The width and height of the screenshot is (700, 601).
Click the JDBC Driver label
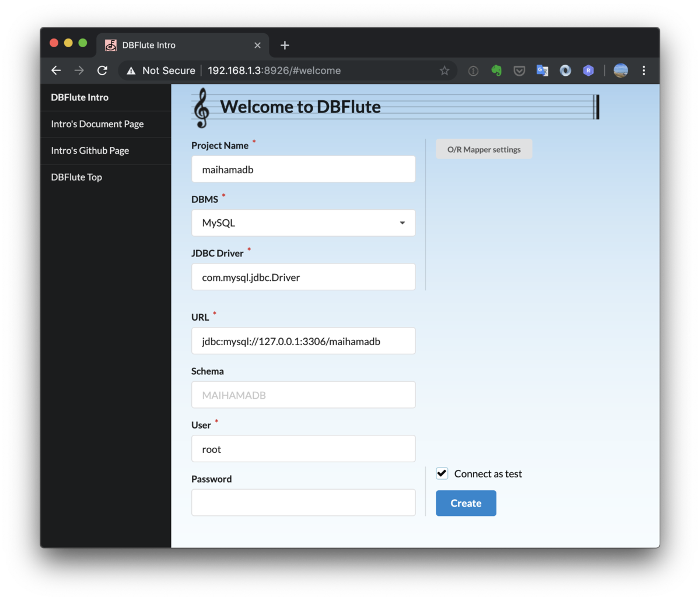click(x=218, y=254)
